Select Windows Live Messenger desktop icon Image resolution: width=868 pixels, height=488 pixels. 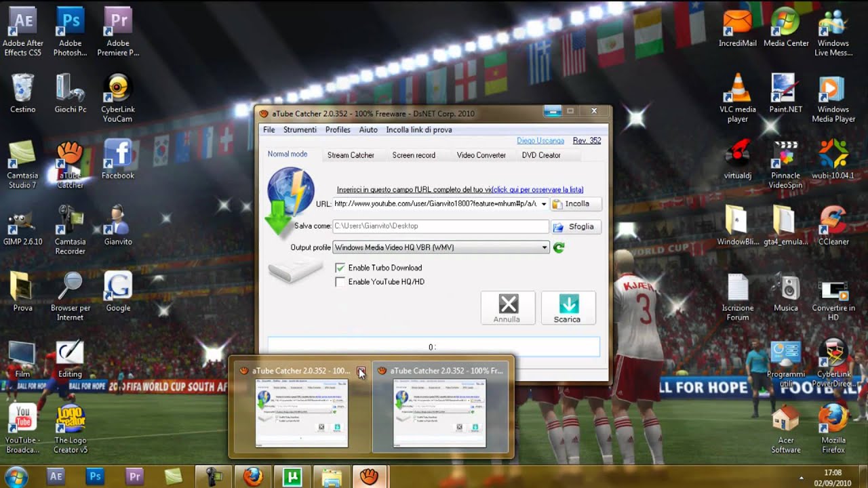pos(833,32)
